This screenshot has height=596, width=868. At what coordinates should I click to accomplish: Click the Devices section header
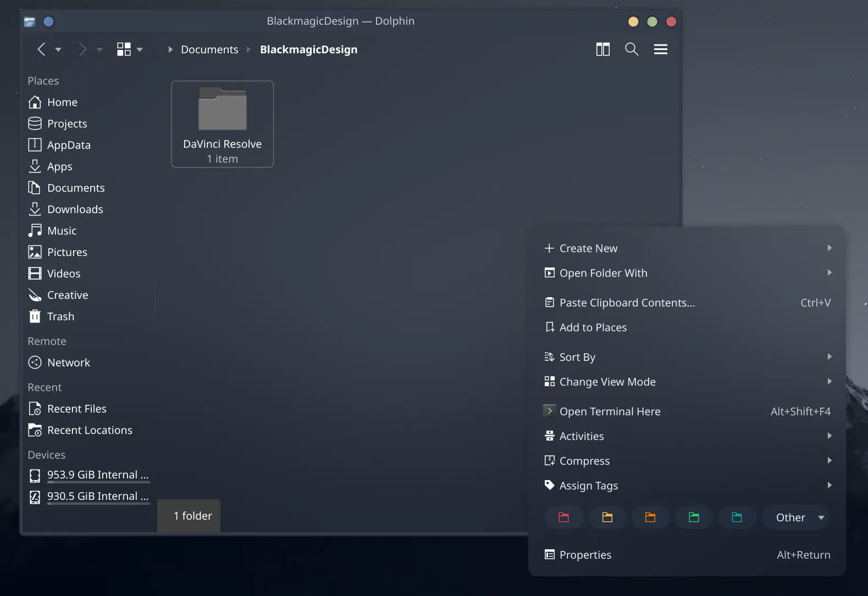click(x=47, y=455)
